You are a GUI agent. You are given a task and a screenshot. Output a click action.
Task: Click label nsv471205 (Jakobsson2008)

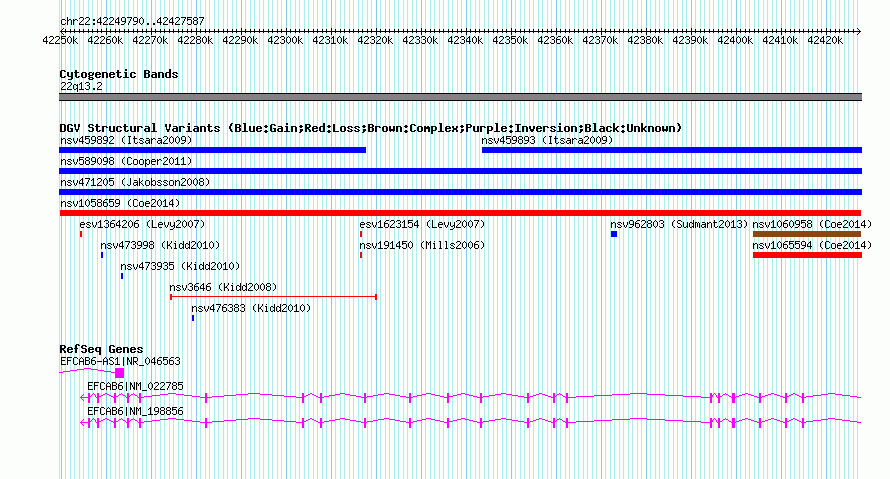[135, 182]
